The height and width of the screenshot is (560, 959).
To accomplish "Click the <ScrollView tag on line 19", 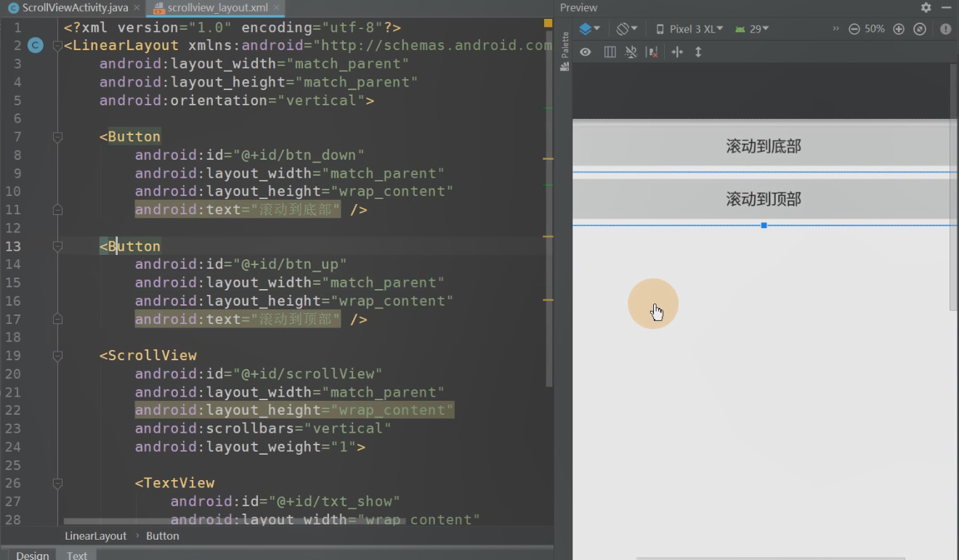I will (x=148, y=355).
